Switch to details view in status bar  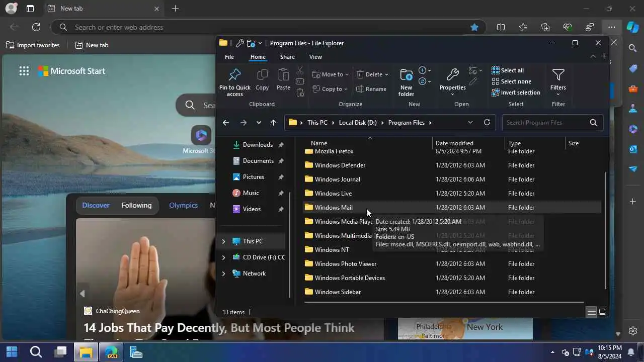(591, 312)
